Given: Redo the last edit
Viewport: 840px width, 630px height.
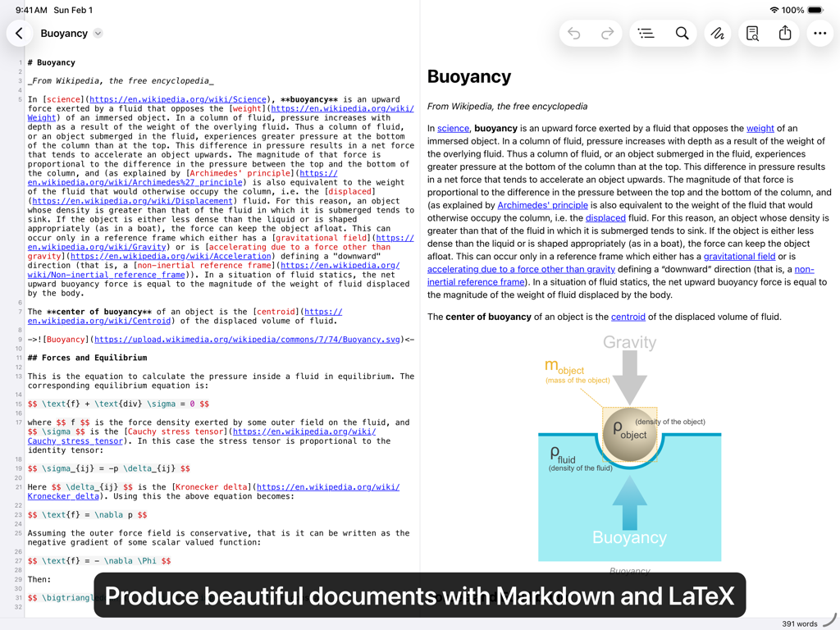Looking at the screenshot, I should tap(607, 33).
